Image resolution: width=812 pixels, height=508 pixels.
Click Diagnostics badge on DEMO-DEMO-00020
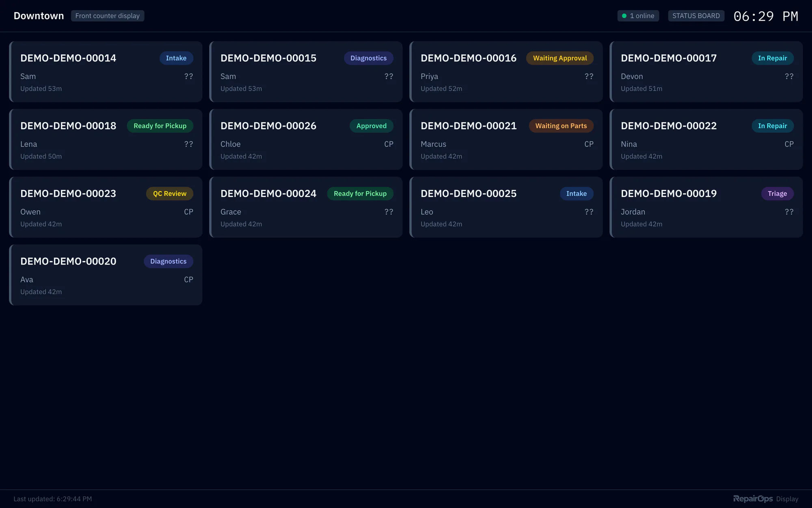[168, 261]
